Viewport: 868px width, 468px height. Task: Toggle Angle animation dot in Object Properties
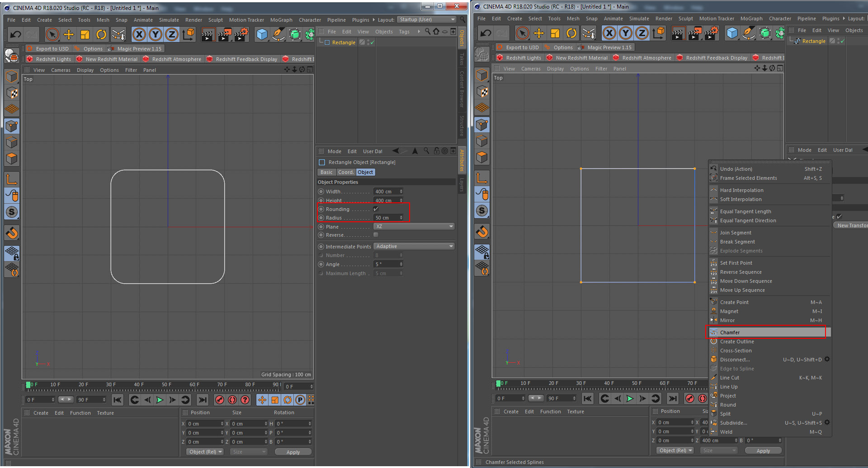click(321, 264)
